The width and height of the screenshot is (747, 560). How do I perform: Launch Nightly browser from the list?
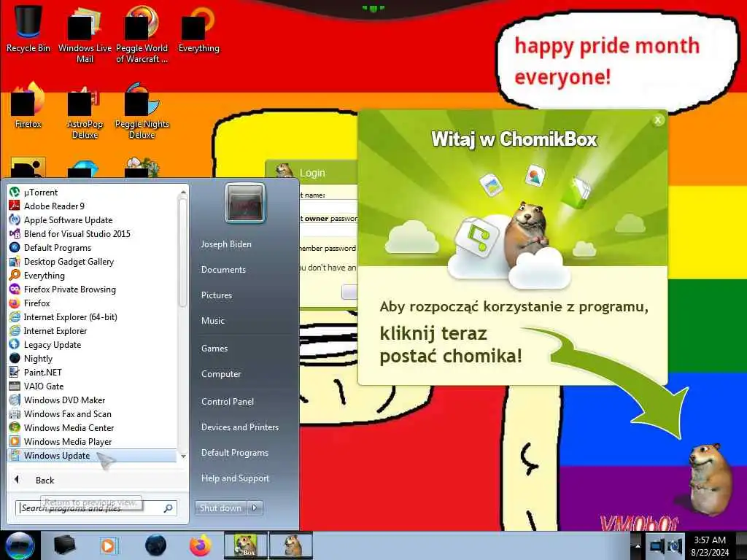[x=92, y=359]
